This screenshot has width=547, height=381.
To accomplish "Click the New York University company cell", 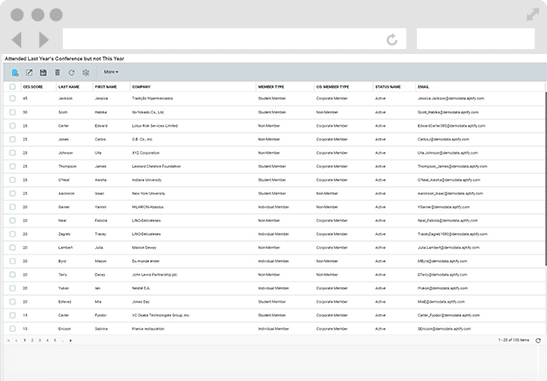I will coord(149,193).
